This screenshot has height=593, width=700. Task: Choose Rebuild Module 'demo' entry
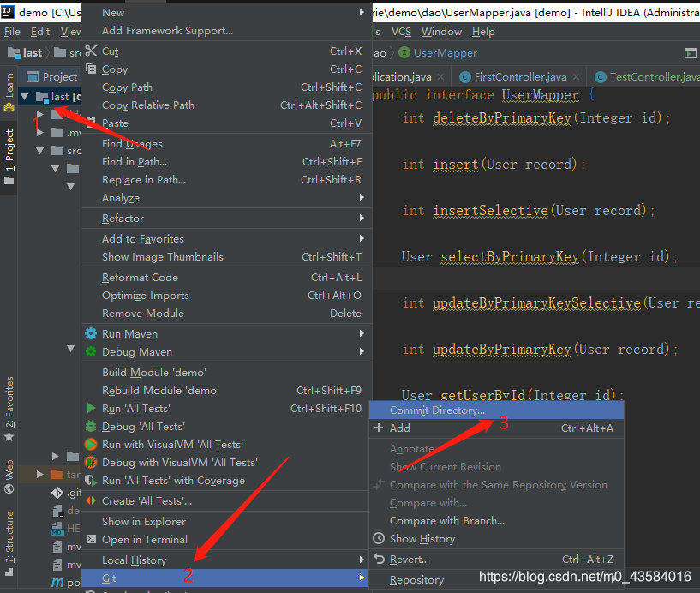[x=226, y=390]
